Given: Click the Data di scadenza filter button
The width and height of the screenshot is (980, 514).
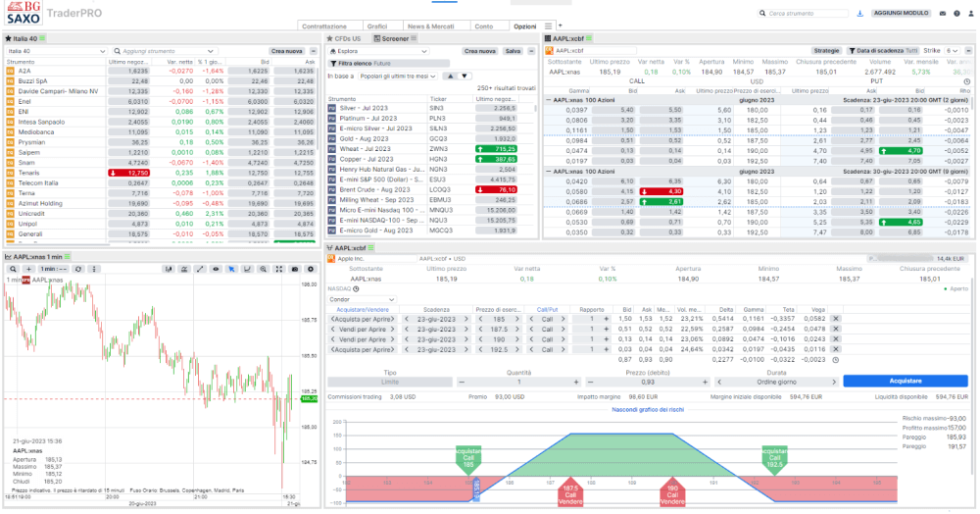Looking at the screenshot, I should (x=883, y=51).
